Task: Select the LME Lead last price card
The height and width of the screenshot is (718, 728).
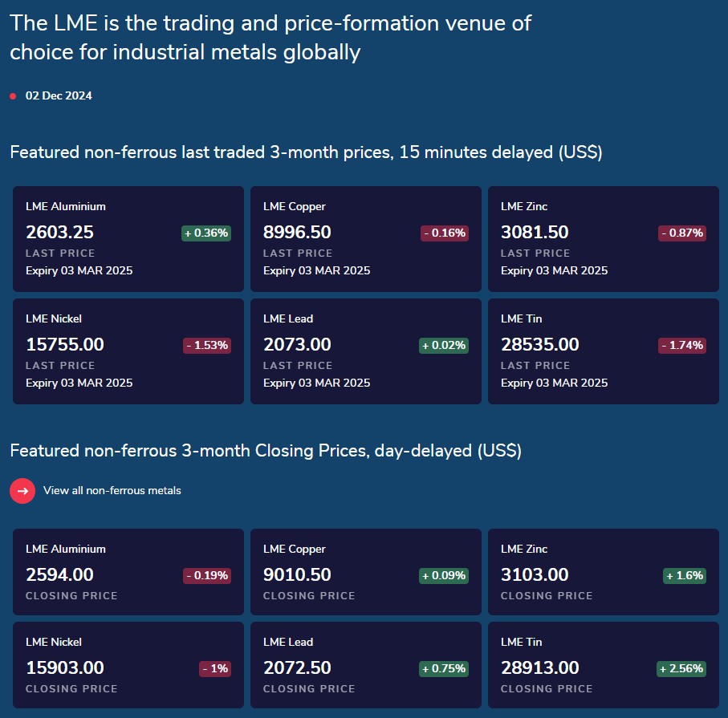Action: pyautogui.click(x=366, y=351)
